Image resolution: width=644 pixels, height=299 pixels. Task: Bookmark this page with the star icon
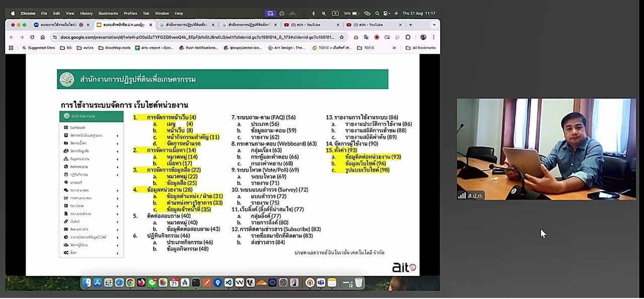coord(342,37)
